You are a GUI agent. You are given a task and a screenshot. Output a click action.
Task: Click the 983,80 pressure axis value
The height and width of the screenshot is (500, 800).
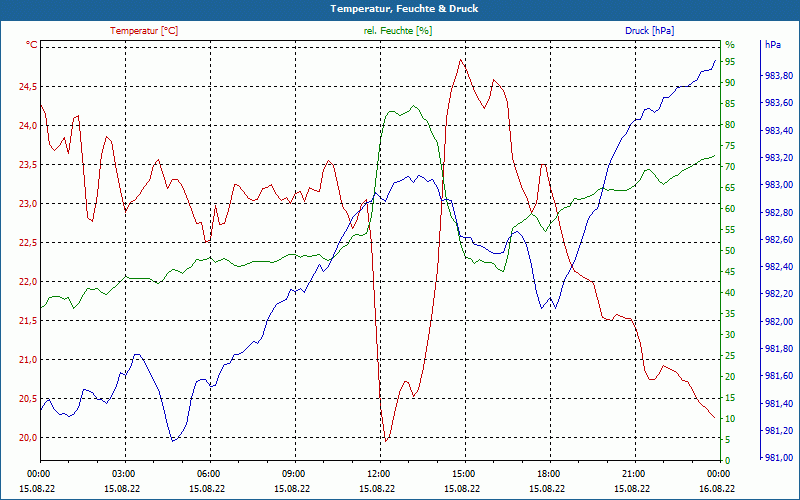click(779, 76)
